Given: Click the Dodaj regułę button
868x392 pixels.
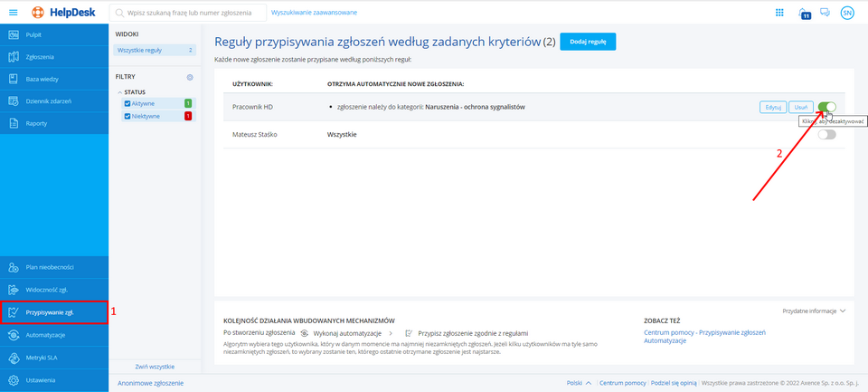Looking at the screenshot, I should coord(588,42).
